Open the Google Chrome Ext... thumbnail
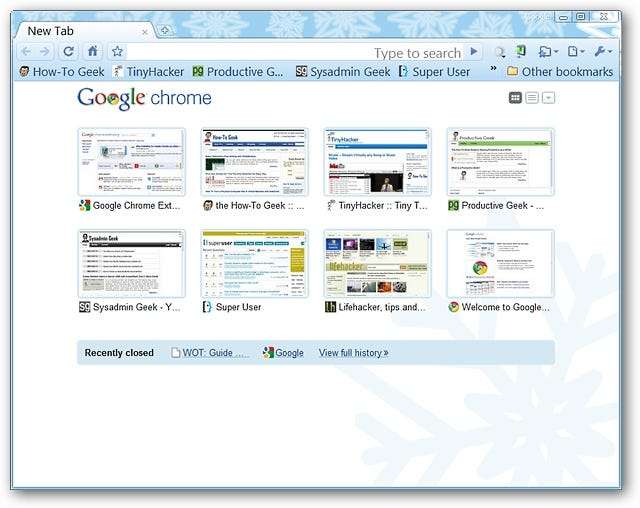The width and height of the screenshot is (640, 508). click(x=131, y=162)
